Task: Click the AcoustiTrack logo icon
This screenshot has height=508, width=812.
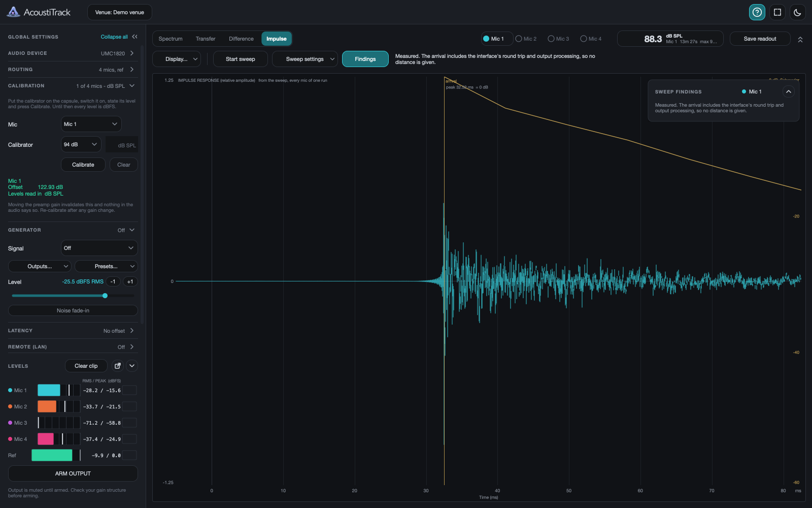Action: point(14,12)
